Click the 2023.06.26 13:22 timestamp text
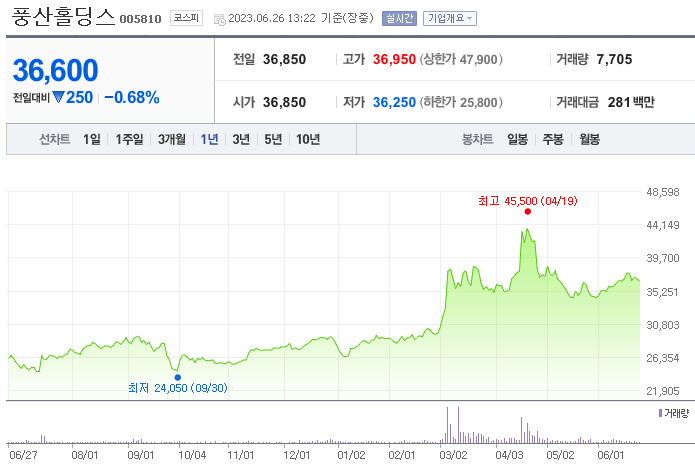695x473 pixels. [x=272, y=19]
